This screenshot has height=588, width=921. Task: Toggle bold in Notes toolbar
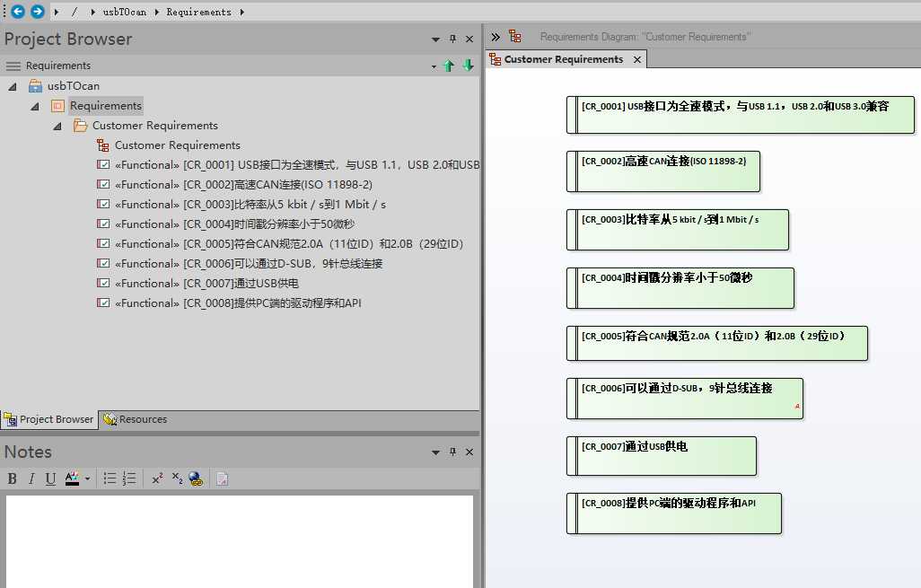click(x=12, y=478)
